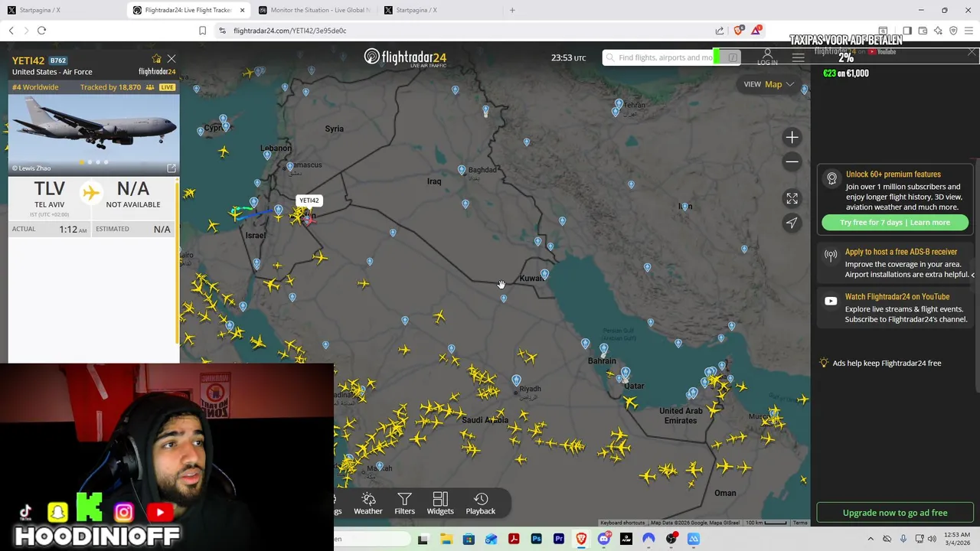Open the Playback tool

[481, 504]
